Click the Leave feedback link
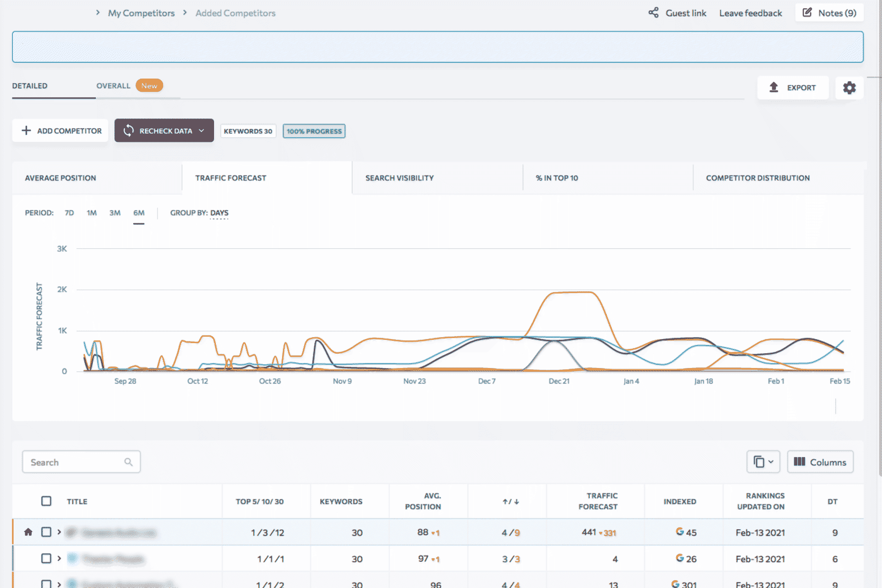Image resolution: width=882 pixels, height=588 pixels. [750, 13]
